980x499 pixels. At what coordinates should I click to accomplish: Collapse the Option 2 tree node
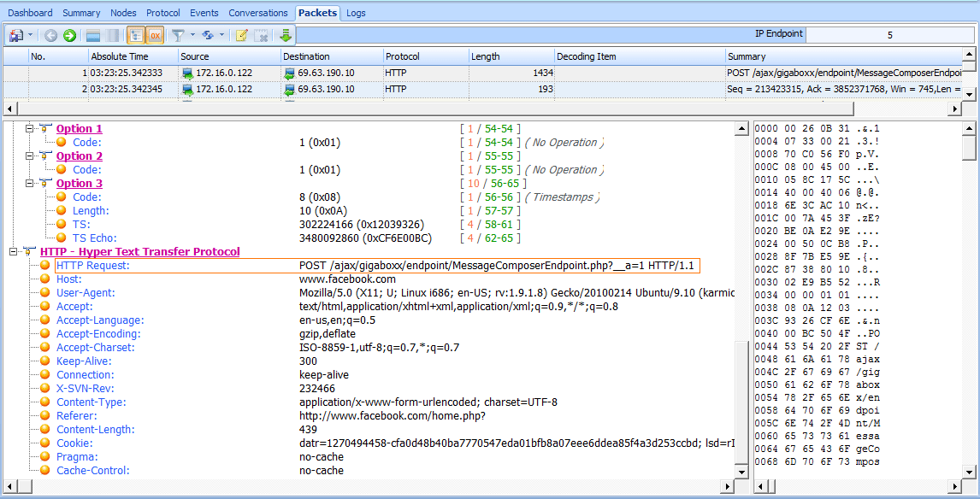click(28, 156)
